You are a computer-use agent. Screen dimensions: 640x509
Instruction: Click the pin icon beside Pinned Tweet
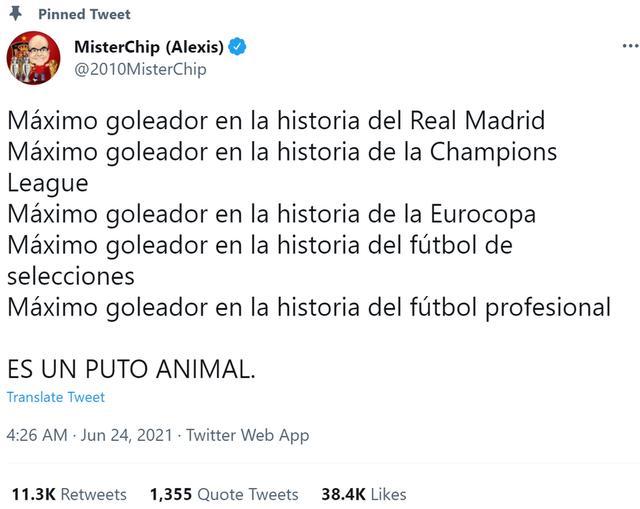pyautogui.click(x=16, y=14)
